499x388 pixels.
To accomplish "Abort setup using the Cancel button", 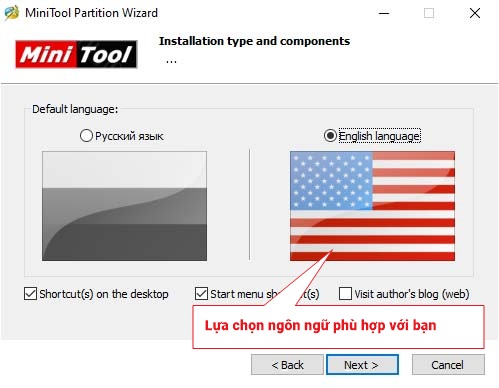I will pyautogui.click(x=448, y=365).
